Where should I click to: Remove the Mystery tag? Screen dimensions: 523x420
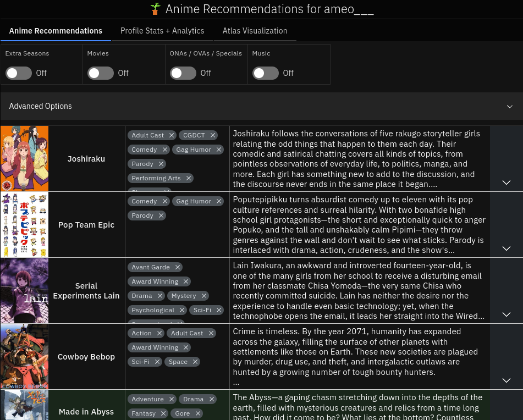(204, 296)
